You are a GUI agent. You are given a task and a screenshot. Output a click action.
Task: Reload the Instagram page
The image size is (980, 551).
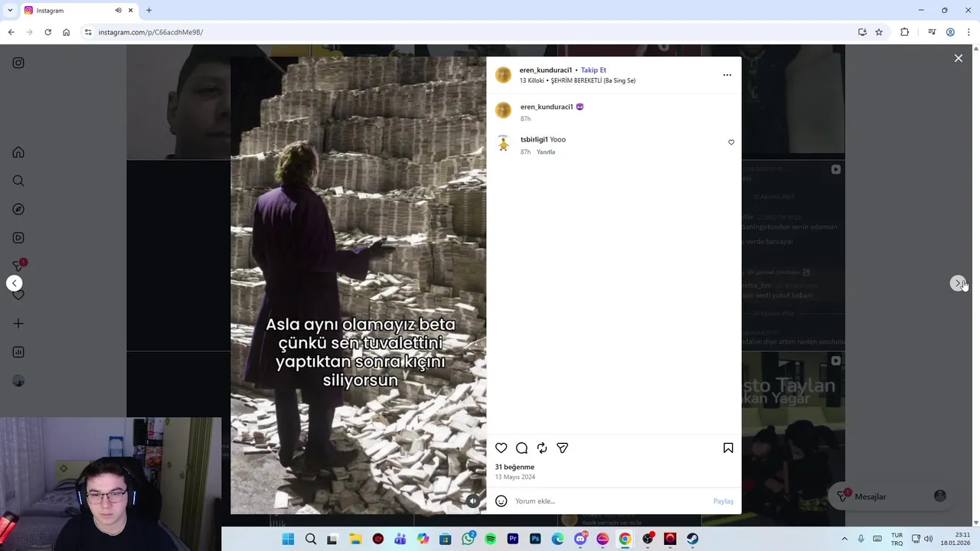(47, 32)
